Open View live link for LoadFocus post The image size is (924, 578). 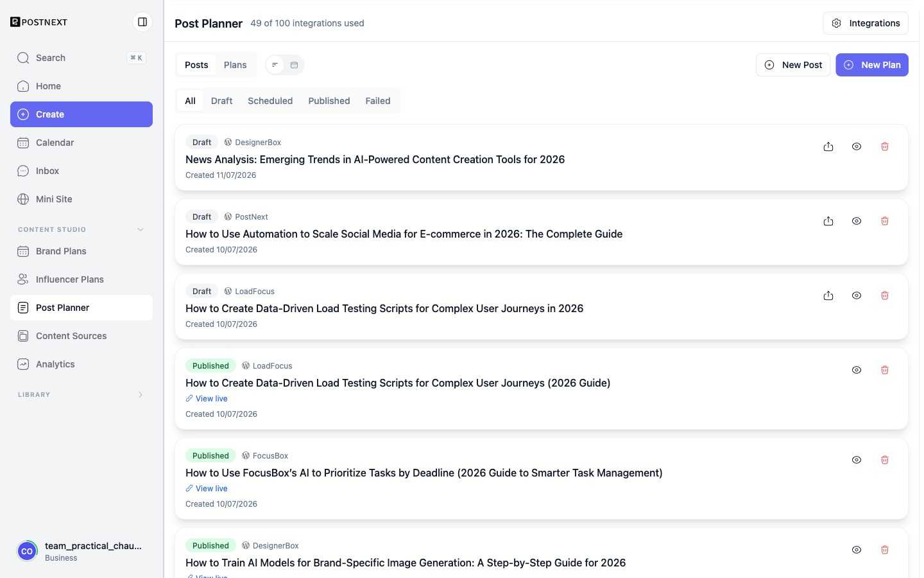(x=207, y=399)
